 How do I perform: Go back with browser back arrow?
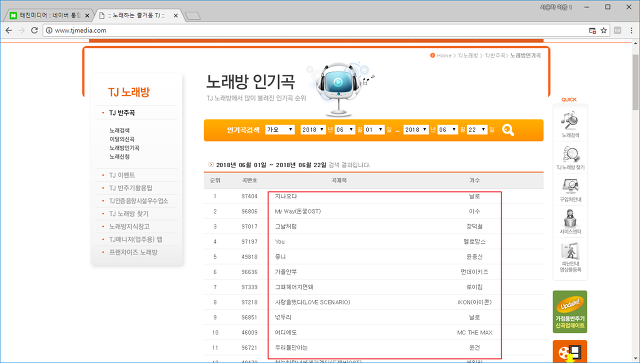(9, 30)
